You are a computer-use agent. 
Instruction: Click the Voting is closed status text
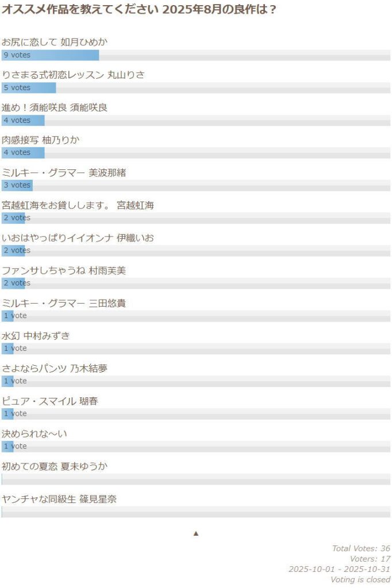360,579
